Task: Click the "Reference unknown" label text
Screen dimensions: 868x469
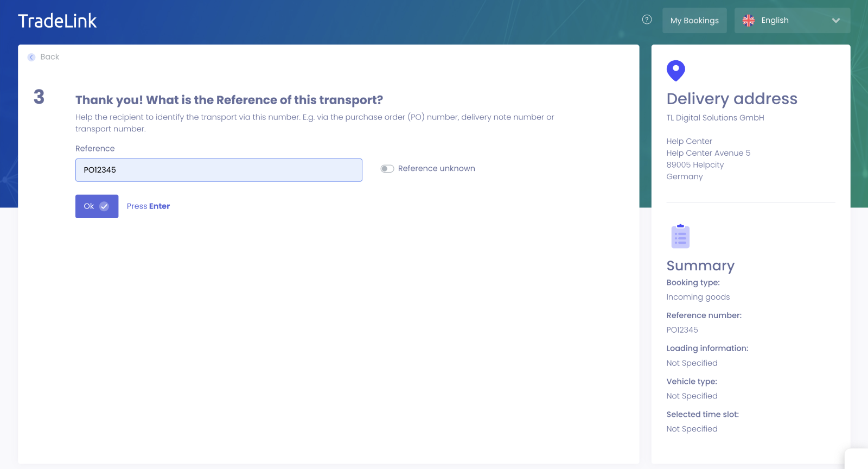Action: 436,169
